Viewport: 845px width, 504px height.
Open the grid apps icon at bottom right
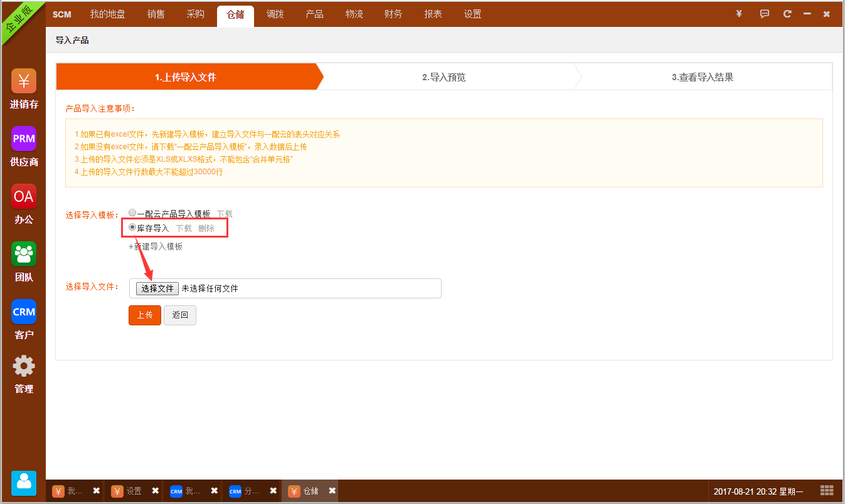coord(827,490)
